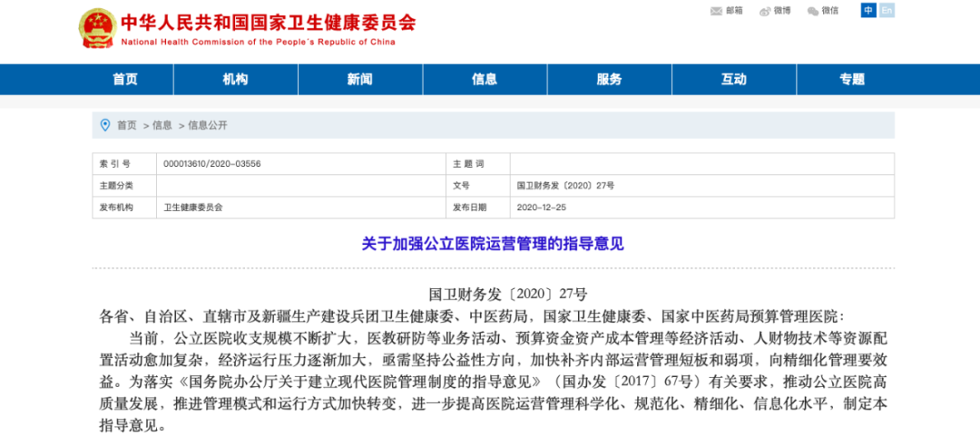The image size is (980, 436).
Task: Click the national emblem logo
Action: pos(97,29)
